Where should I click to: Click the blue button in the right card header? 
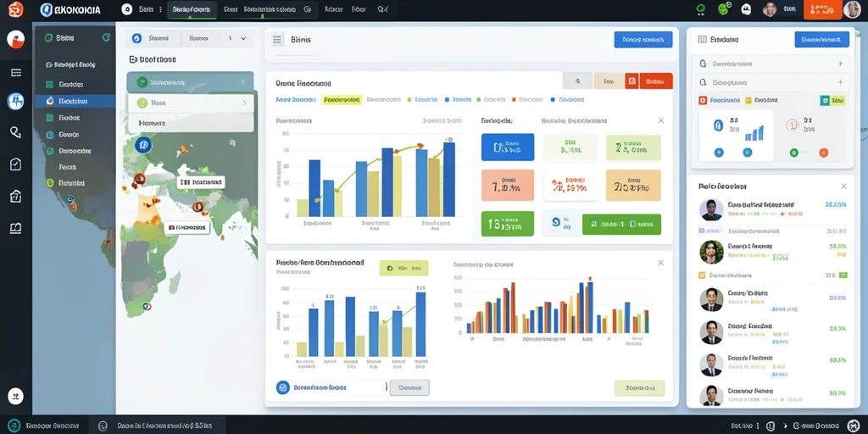[x=821, y=39]
